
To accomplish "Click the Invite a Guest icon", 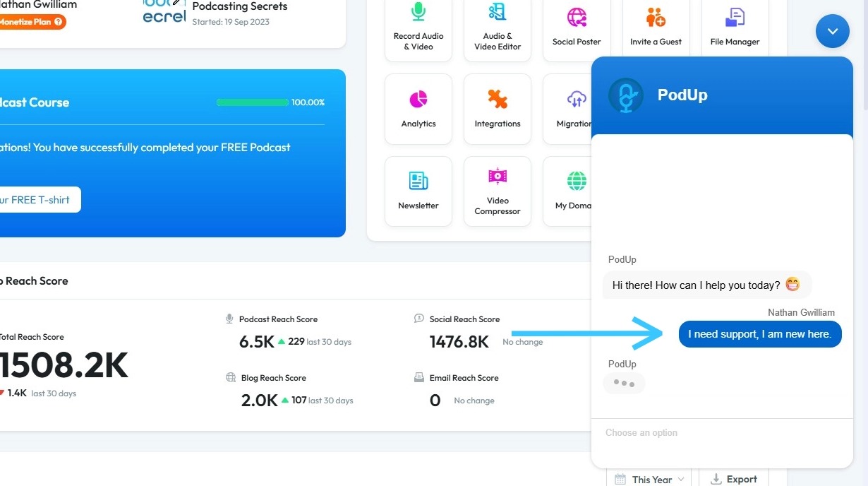I will (656, 28).
